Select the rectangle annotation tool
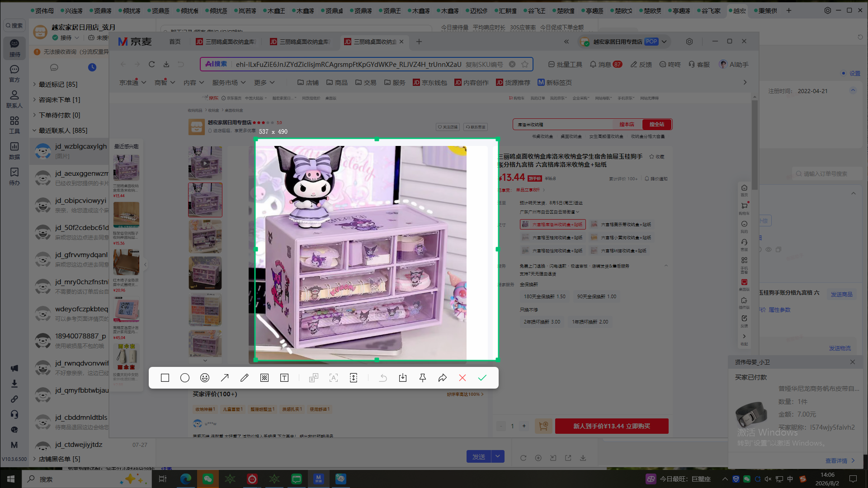This screenshot has height=488, width=868. point(165,378)
